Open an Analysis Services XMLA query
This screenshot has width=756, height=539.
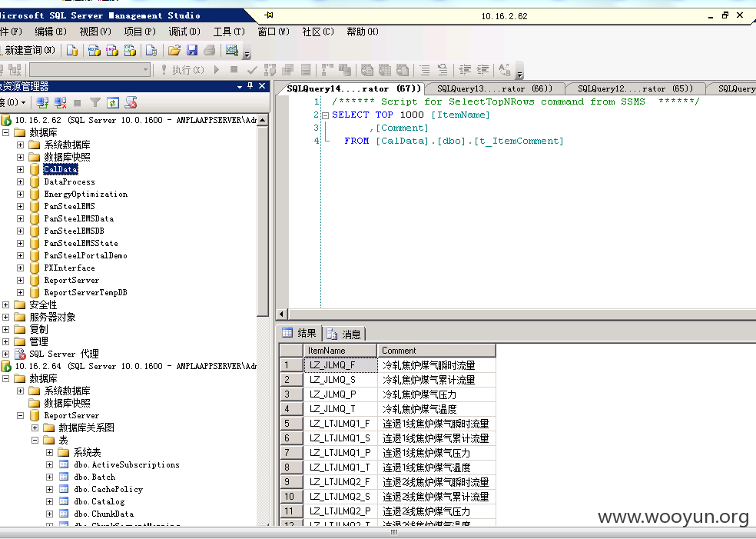click(130, 50)
